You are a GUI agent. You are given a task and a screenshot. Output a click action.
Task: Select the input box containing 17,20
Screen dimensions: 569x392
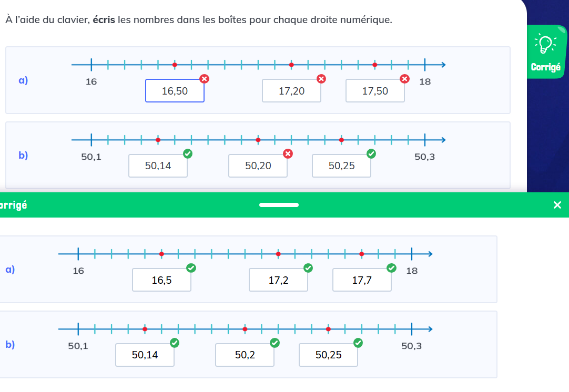pos(291,91)
